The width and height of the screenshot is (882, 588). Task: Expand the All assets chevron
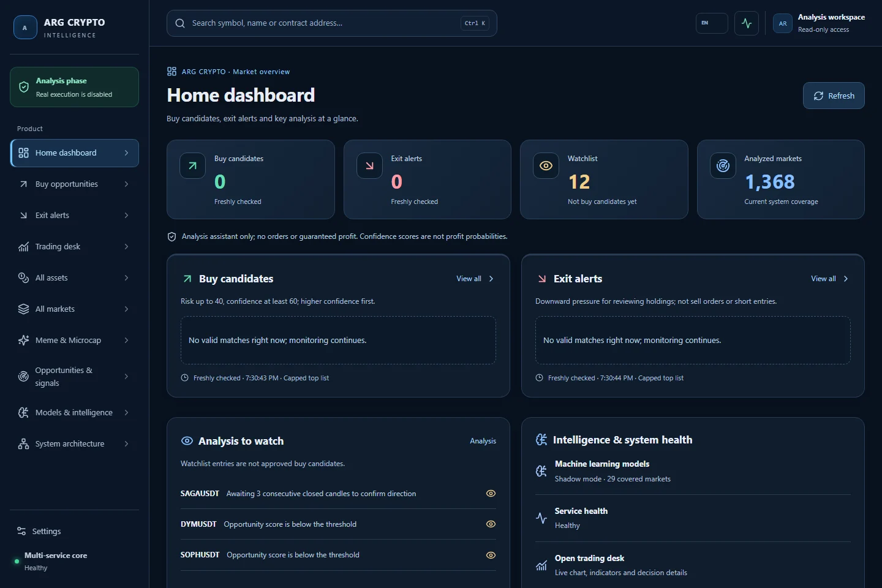coord(126,278)
